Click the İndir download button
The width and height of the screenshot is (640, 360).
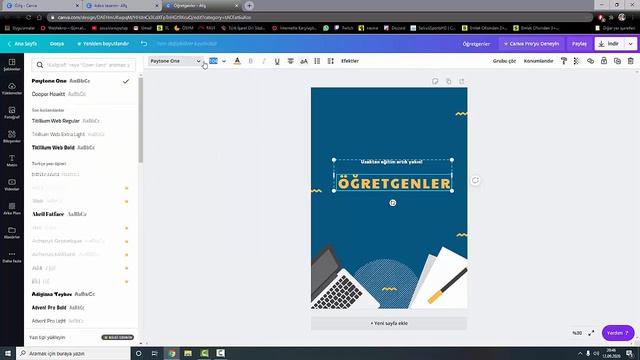(x=610, y=44)
